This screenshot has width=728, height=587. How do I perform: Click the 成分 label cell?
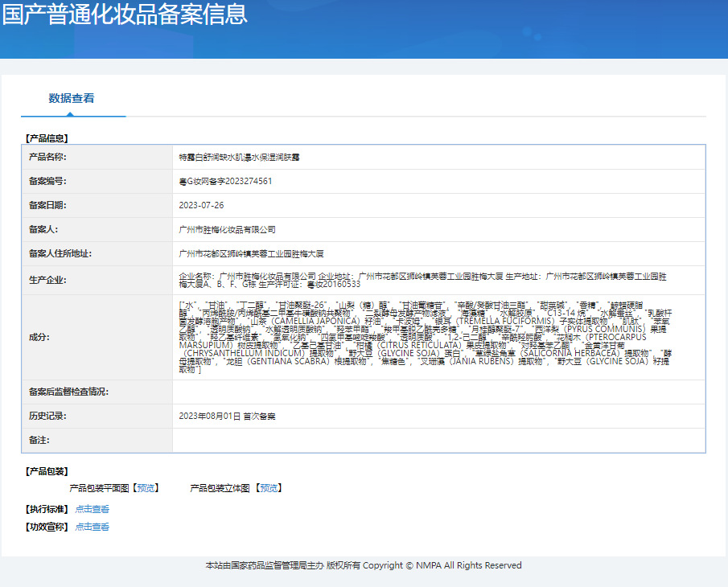97,338
